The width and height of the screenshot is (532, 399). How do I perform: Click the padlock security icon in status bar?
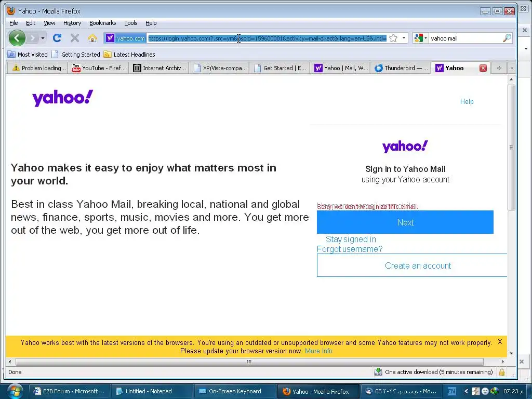coord(502,372)
